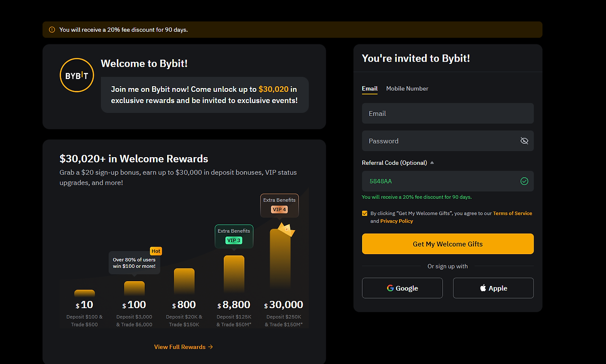The height and width of the screenshot is (364, 606).
Task: Collapse the Referral Code (Optional) section
Action: pos(432,163)
